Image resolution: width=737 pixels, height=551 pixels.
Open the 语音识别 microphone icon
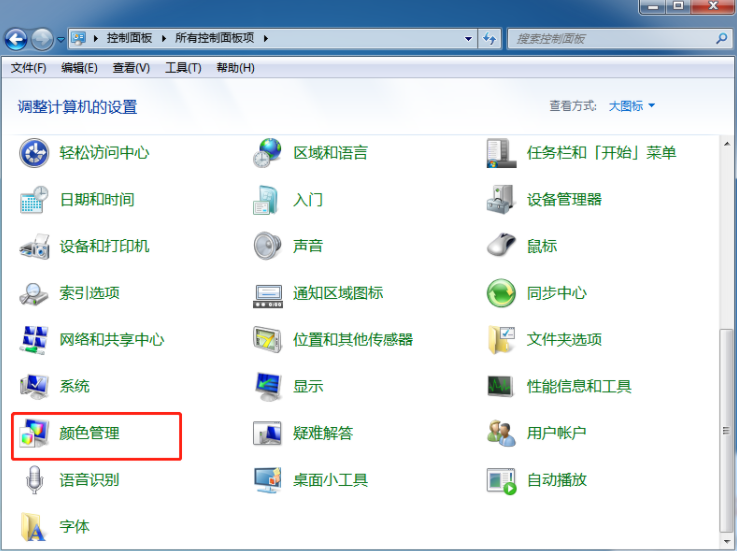pos(35,480)
